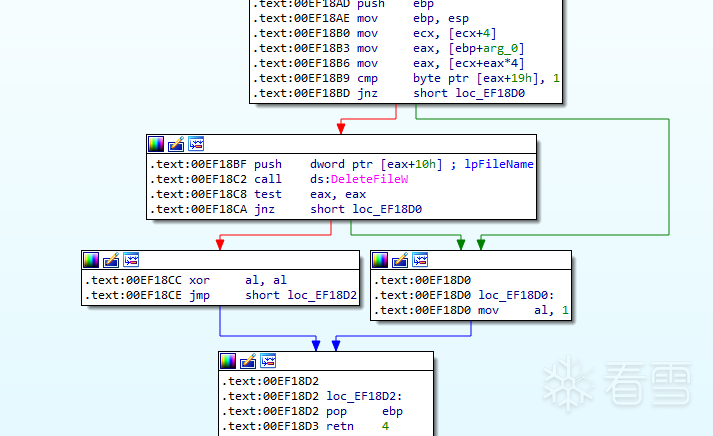Click the loc_EF18D2: label line
Viewport: 713px width, 436px height.
[x=312, y=396]
